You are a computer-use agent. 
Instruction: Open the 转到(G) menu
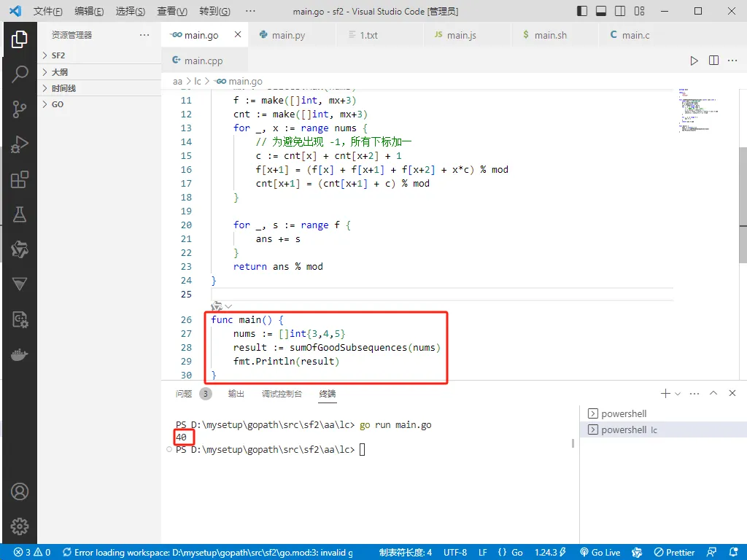tap(214, 11)
